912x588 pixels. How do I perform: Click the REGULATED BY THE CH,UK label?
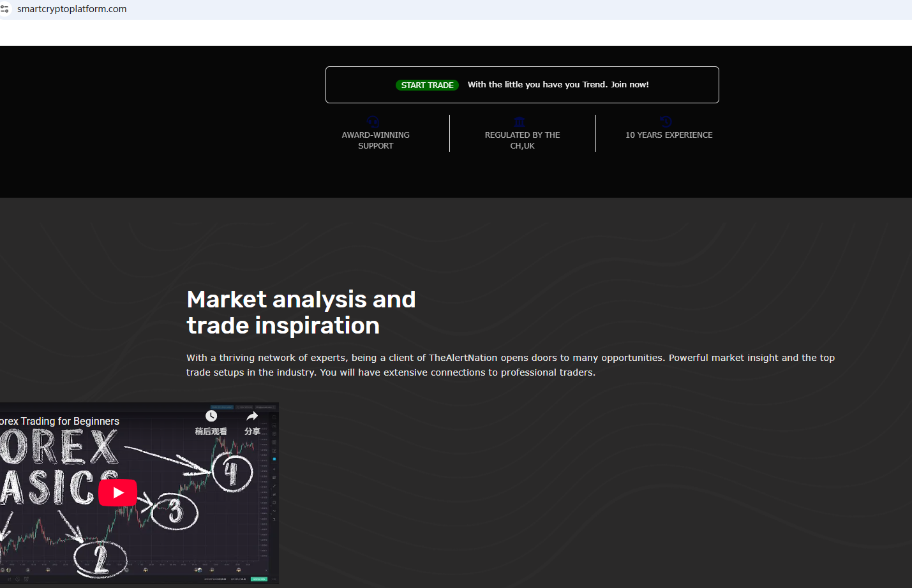tap(522, 140)
